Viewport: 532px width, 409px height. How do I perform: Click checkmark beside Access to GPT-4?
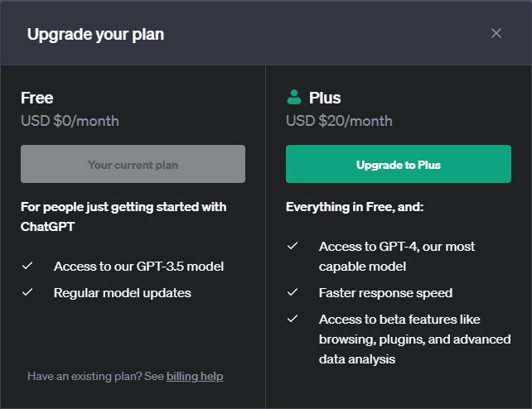pos(293,247)
